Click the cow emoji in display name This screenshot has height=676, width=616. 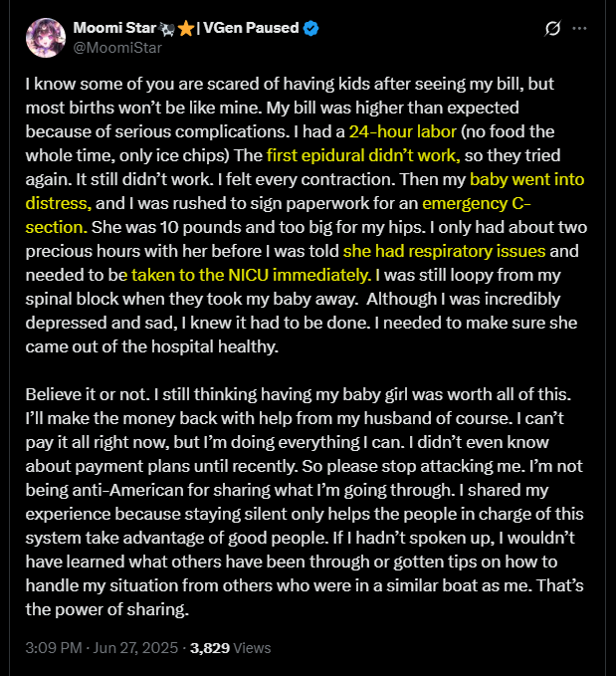(x=167, y=29)
